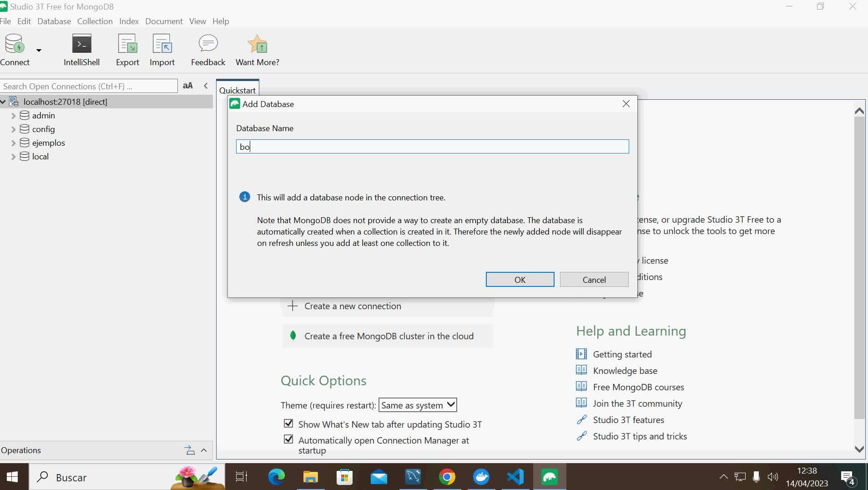
Task: Click the Import toolbar icon
Action: pyautogui.click(x=162, y=45)
